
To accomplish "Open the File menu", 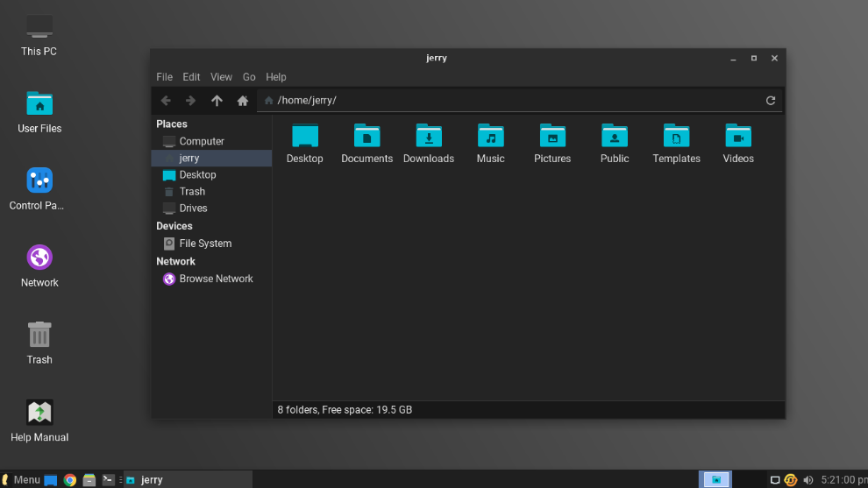I will tap(165, 77).
